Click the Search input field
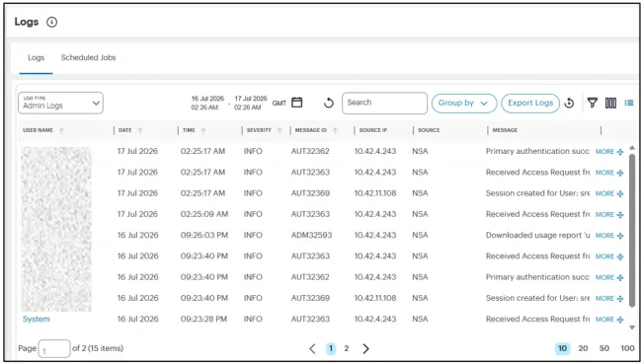Screen dimensions: 642x364 point(384,103)
